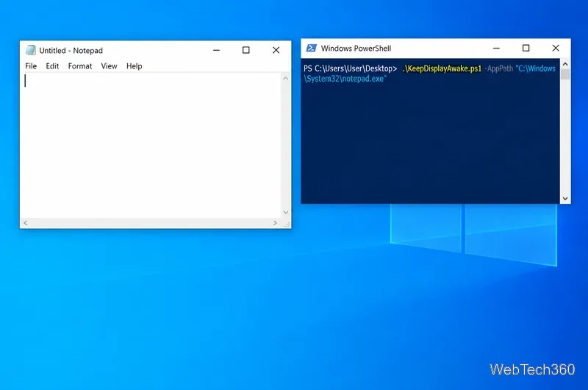
Task: Open the Edit menu in Notepad
Action: point(52,66)
